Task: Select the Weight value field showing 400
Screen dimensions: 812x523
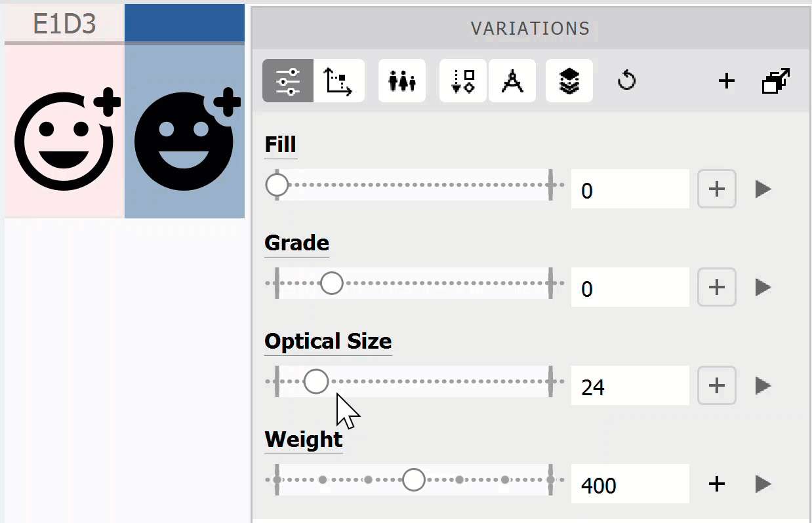Action: [x=630, y=484]
